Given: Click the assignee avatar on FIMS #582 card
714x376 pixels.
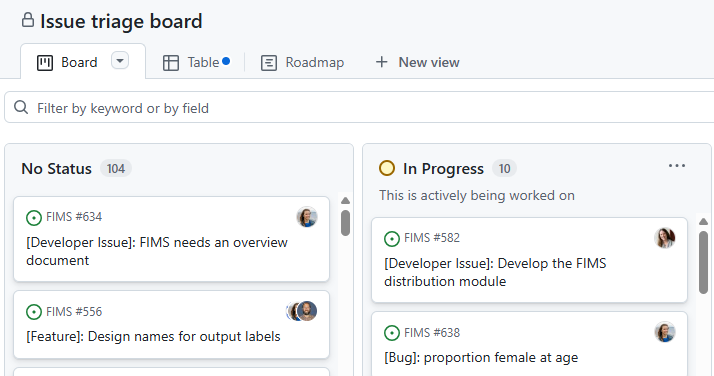Looking at the screenshot, I should point(665,238).
